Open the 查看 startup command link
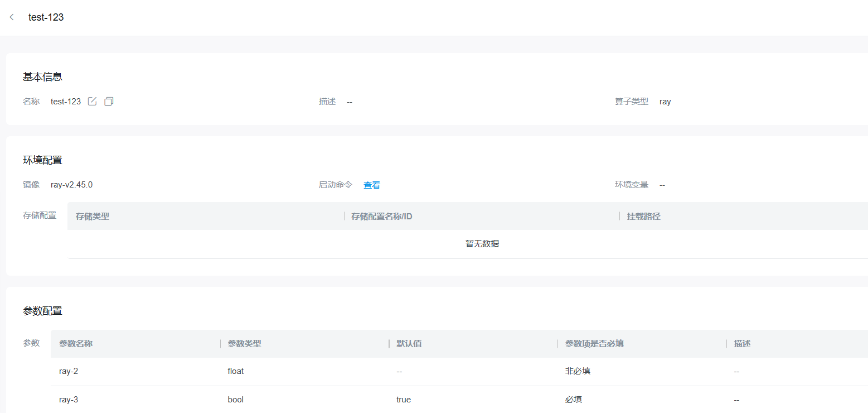Viewport: 868px width, 413px height. 372,185
